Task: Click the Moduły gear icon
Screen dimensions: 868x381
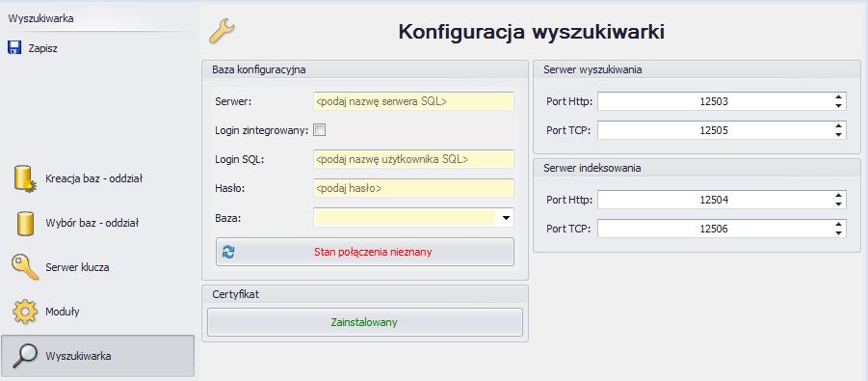Action: click(x=24, y=312)
